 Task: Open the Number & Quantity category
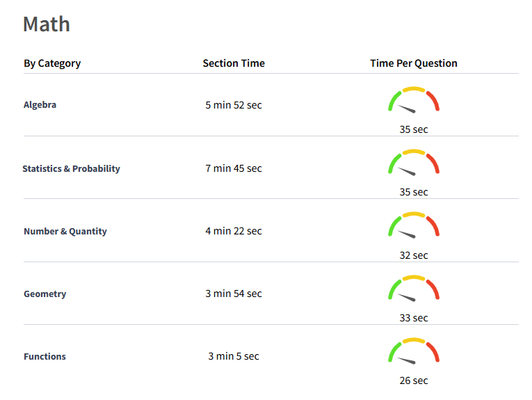click(65, 232)
